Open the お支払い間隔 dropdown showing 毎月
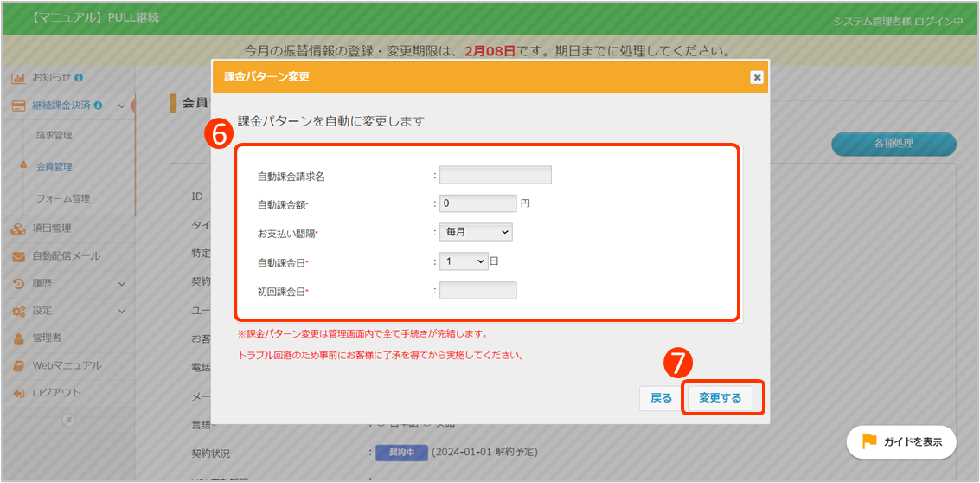This screenshot has height=483, width=980. click(x=476, y=232)
